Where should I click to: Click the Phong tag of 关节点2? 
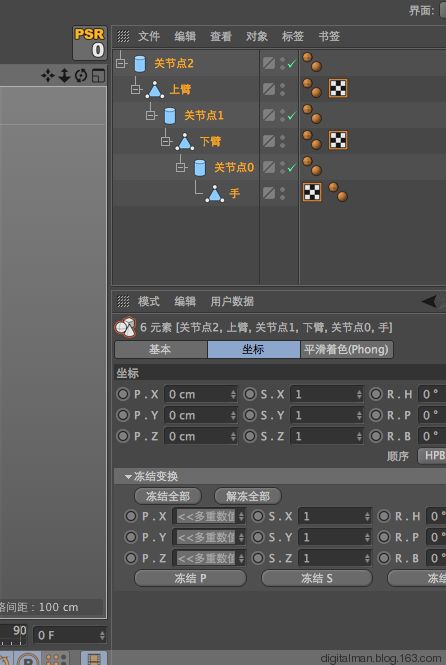pos(312,62)
